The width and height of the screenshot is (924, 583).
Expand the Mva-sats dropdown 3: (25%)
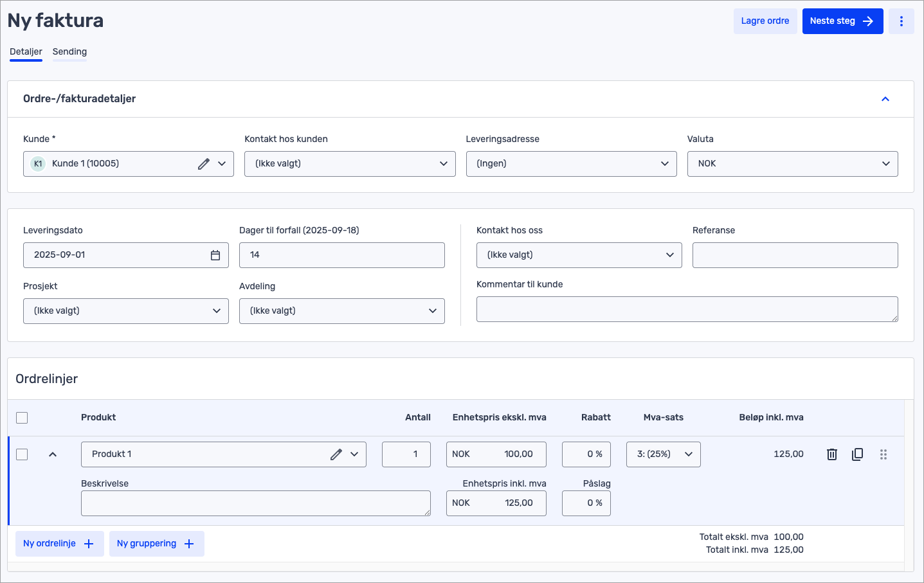pyautogui.click(x=663, y=454)
